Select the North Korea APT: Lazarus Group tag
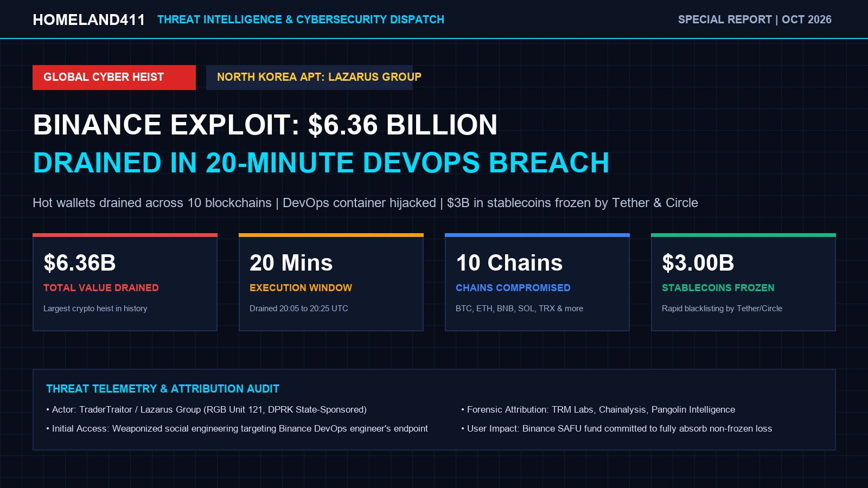 point(309,77)
